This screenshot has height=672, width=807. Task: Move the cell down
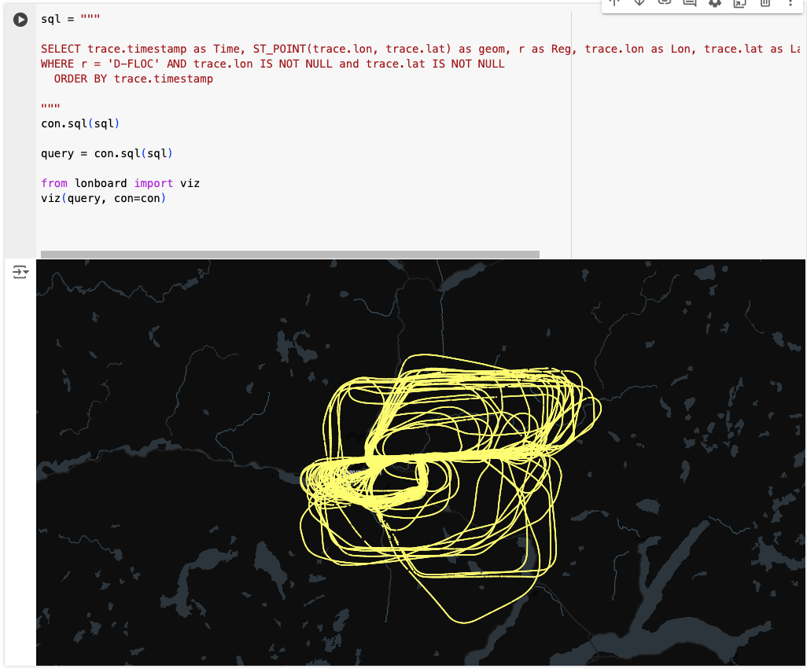[639, 3]
